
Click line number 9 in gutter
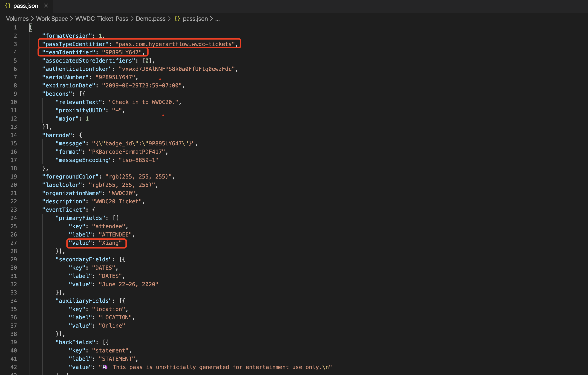(x=15, y=94)
